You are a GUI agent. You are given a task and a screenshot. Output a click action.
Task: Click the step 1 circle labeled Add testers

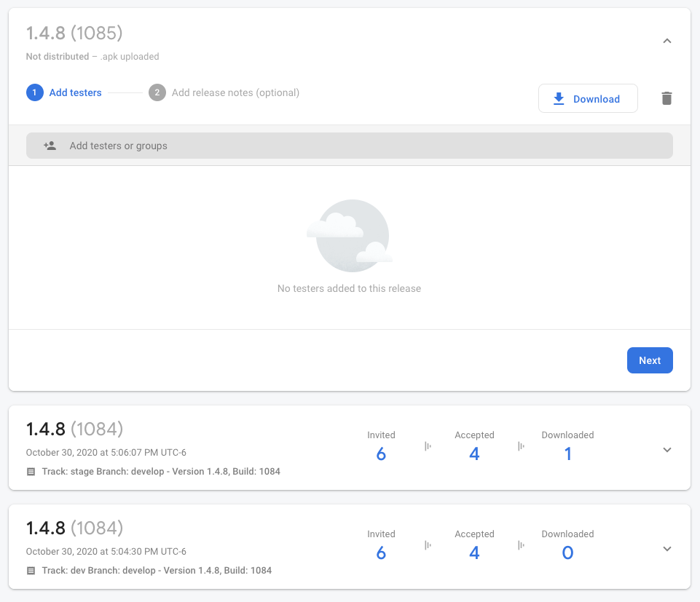35,92
